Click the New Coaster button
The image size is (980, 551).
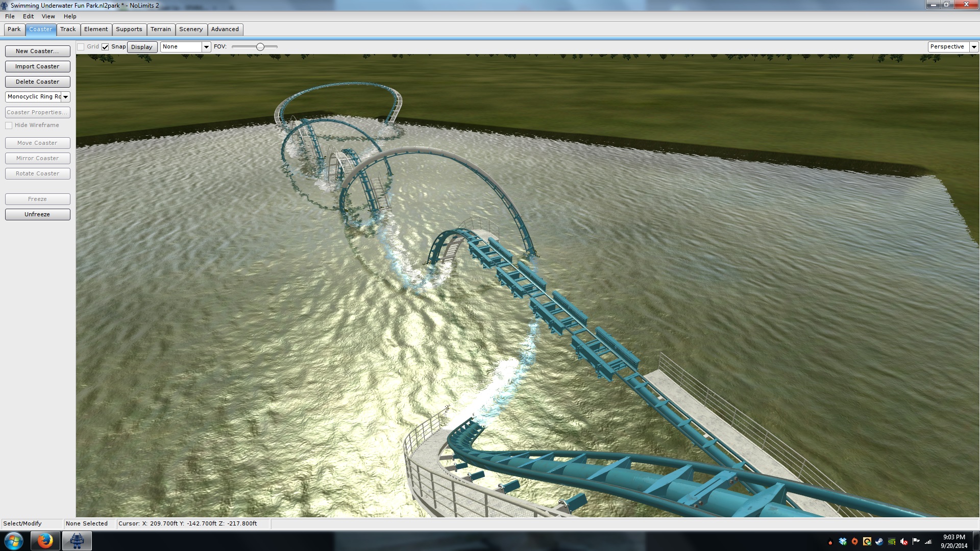pyautogui.click(x=37, y=51)
